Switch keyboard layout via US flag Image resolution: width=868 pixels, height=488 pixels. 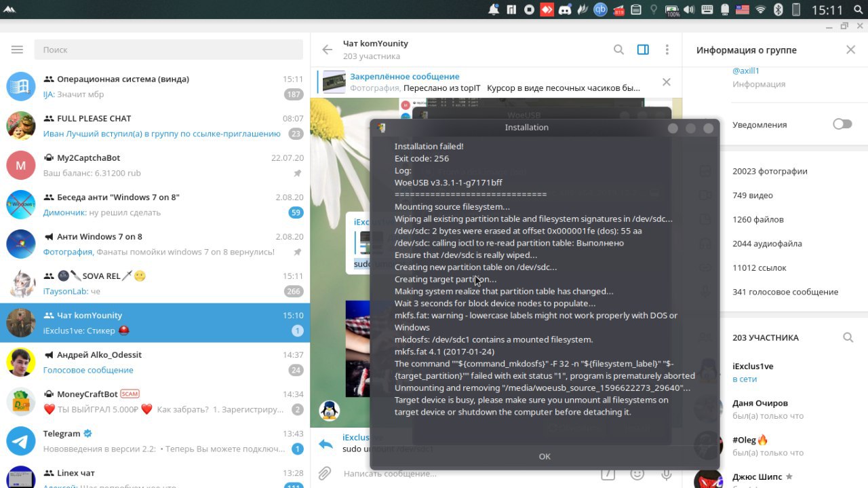(x=743, y=10)
